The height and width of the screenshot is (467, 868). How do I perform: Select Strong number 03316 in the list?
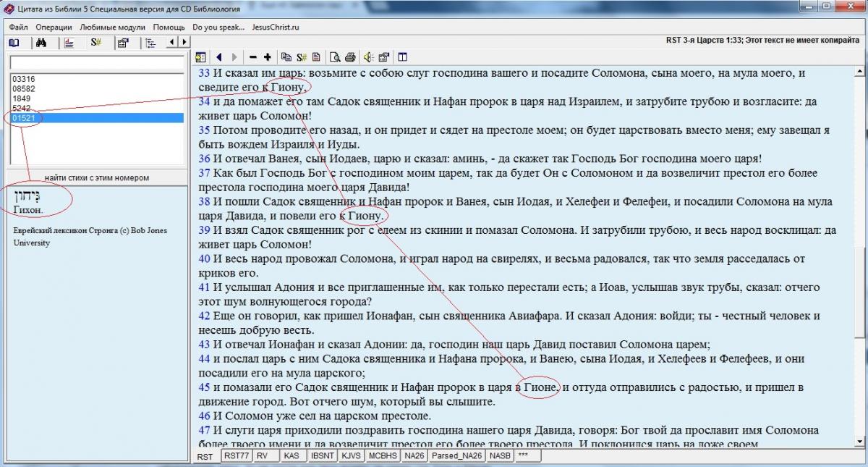24,79
